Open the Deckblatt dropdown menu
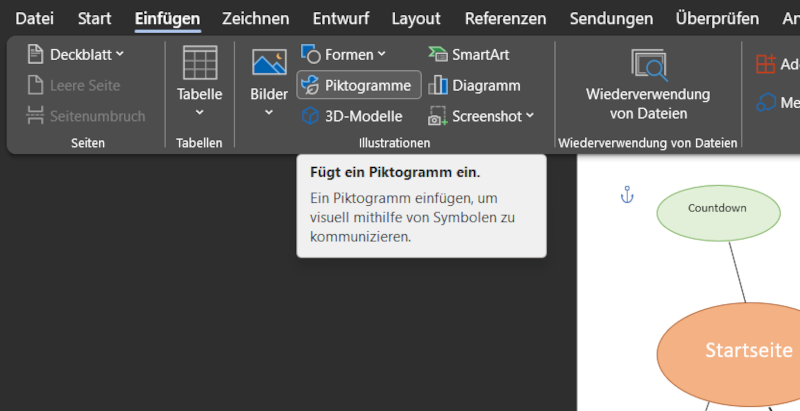The height and width of the screenshot is (411, 800). point(120,55)
